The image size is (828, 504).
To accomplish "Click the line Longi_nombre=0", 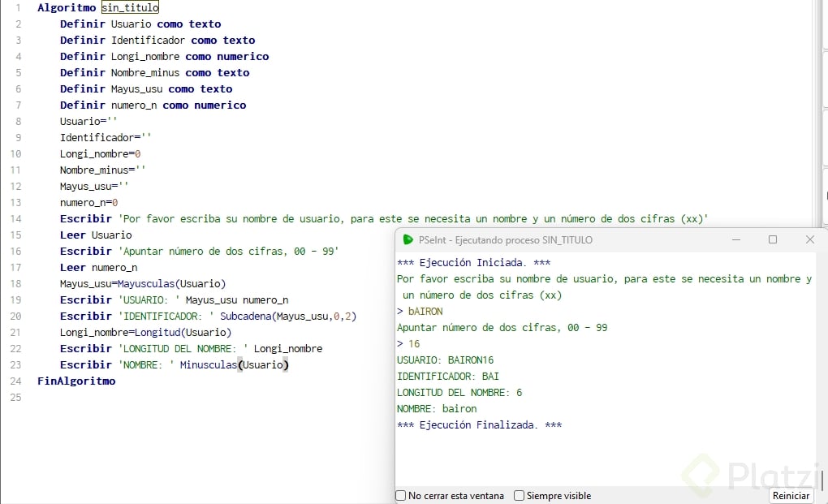I will (101, 154).
